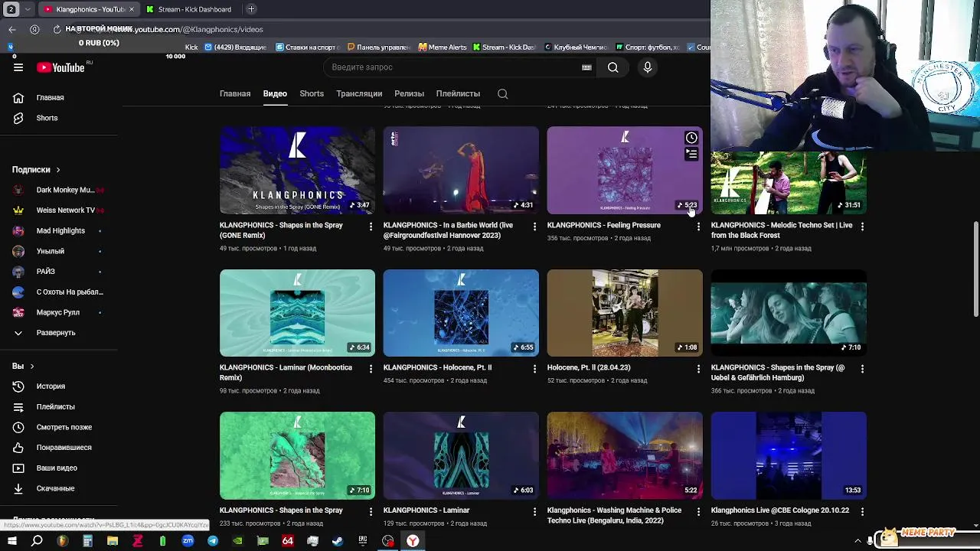Image resolution: width=980 pixels, height=551 pixels.
Task: Switch to the Главная channel tab
Action: click(x=235, y=93)
